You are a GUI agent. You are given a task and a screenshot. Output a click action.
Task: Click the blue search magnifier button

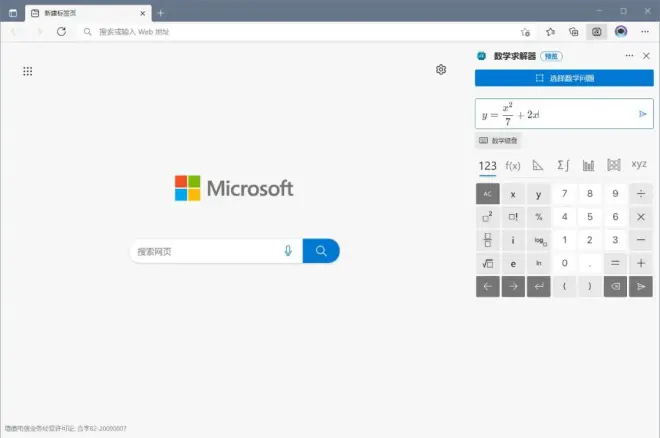pos(321,251)
